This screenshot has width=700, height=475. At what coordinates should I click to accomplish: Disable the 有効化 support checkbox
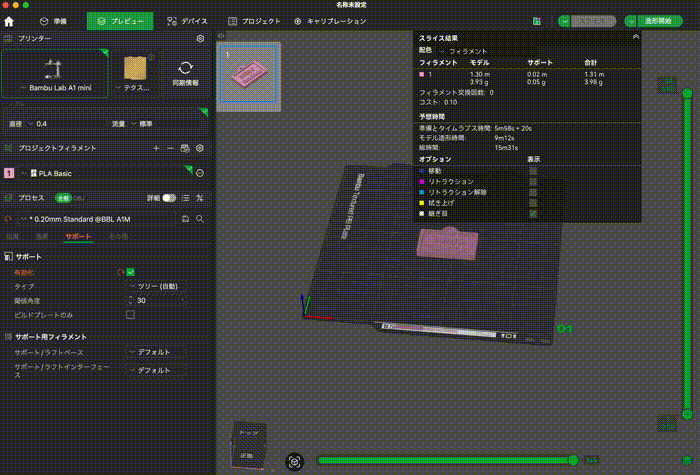point(130,272)
